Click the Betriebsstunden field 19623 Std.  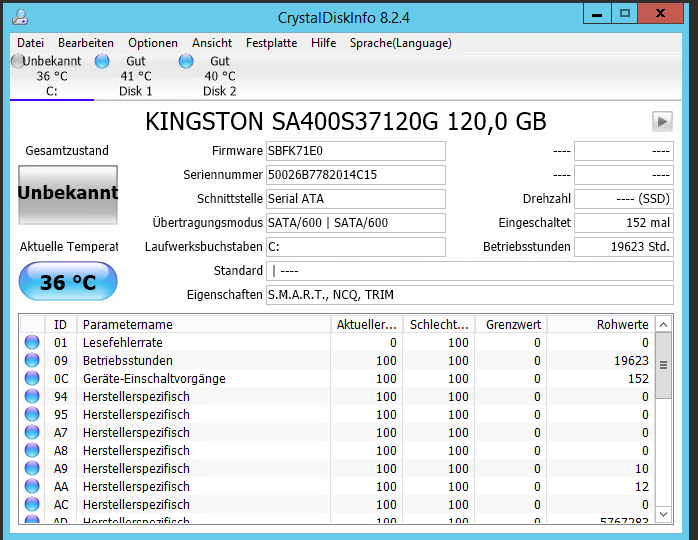click(x=624, y=247)
